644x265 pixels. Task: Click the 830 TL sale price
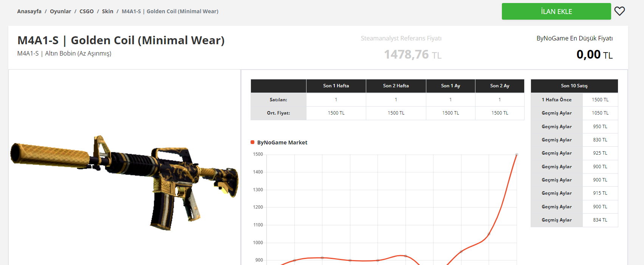click(600, 140)
